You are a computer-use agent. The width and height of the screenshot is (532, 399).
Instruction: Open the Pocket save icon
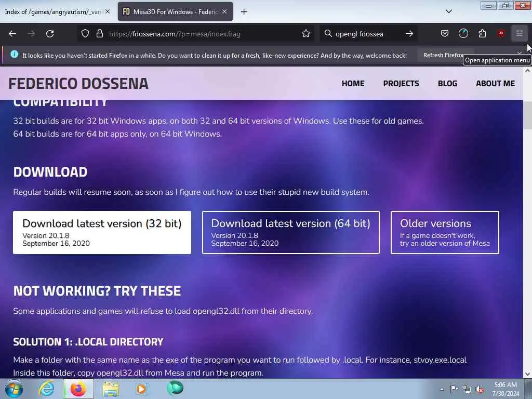(x=445, y=33)
